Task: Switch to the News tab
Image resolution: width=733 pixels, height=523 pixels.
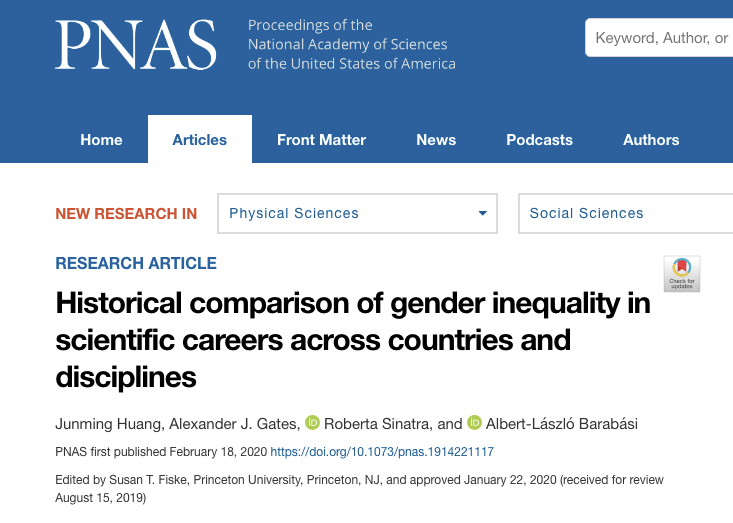Action: pos(436,140)
